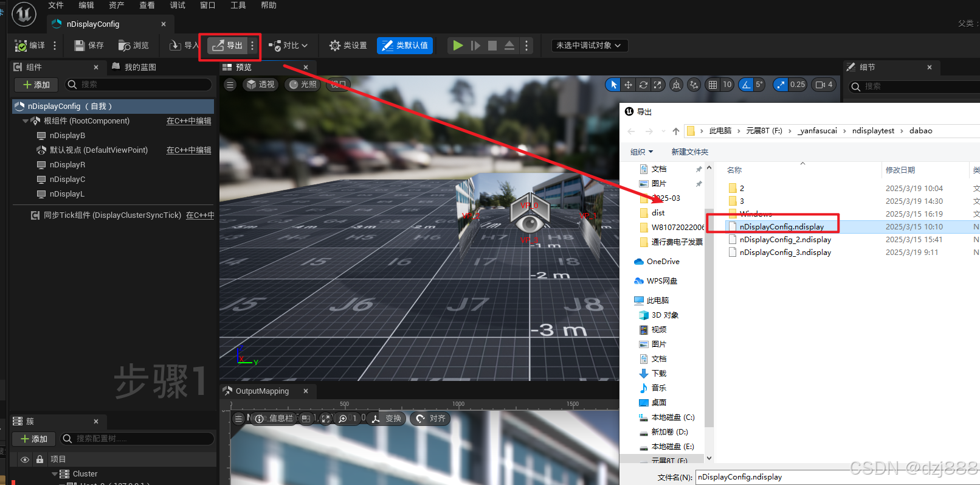Select OneDrive in the export dialog sidebar
980x485 pixels.
tap(663, 262)
